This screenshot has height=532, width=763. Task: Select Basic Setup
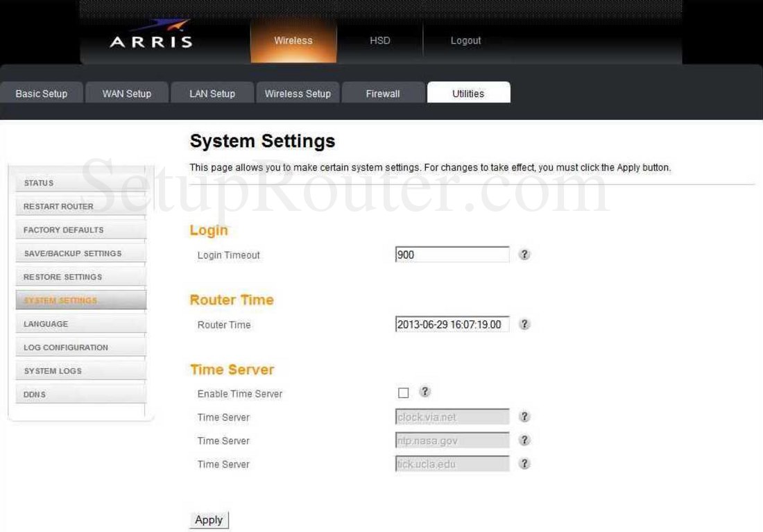tap(40, 93)
